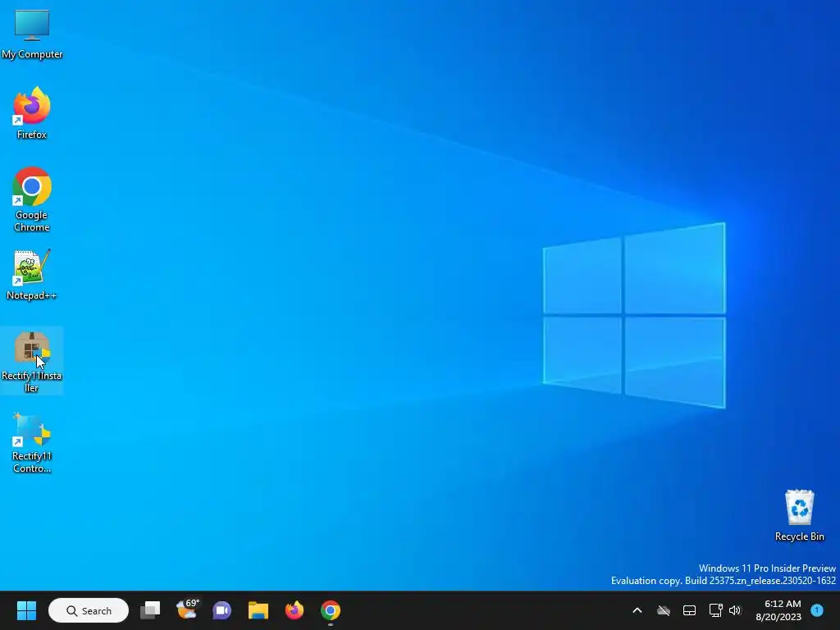
Task: Expand the hidden system tray icons
Action: tap(637, 610)
